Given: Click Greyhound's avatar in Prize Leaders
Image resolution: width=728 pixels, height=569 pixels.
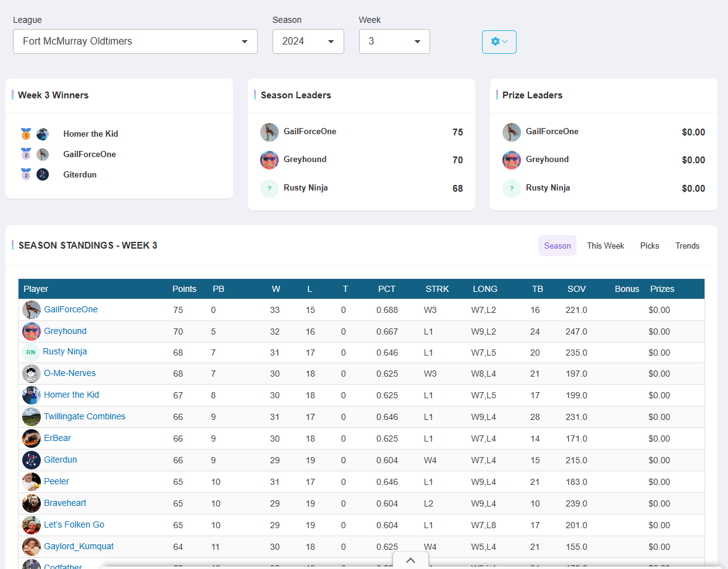Looking at the screenshot, I should click(511, 160).
